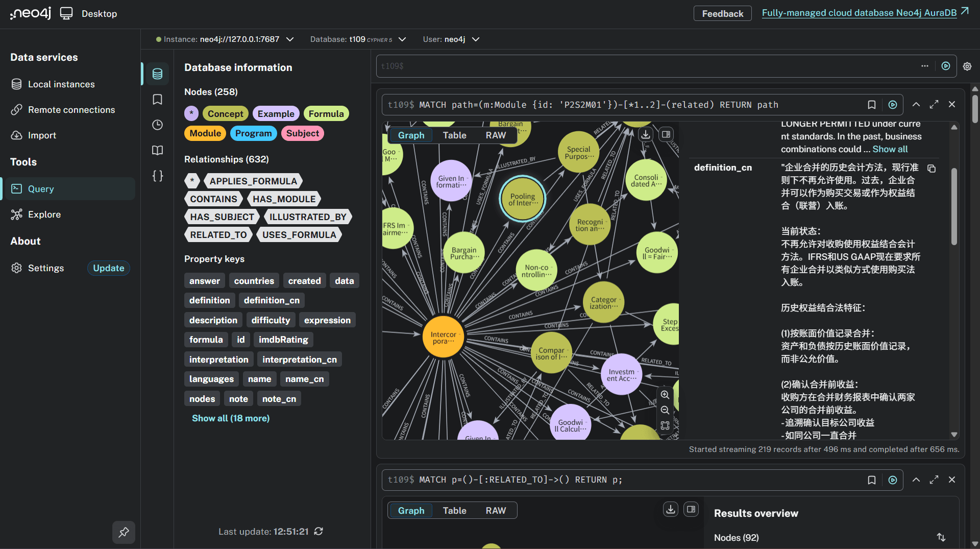Open the Cypher reference documentation panel
The height and width of the screenshot is (549, 980).
pyautogui.click(x=157, y=150)
